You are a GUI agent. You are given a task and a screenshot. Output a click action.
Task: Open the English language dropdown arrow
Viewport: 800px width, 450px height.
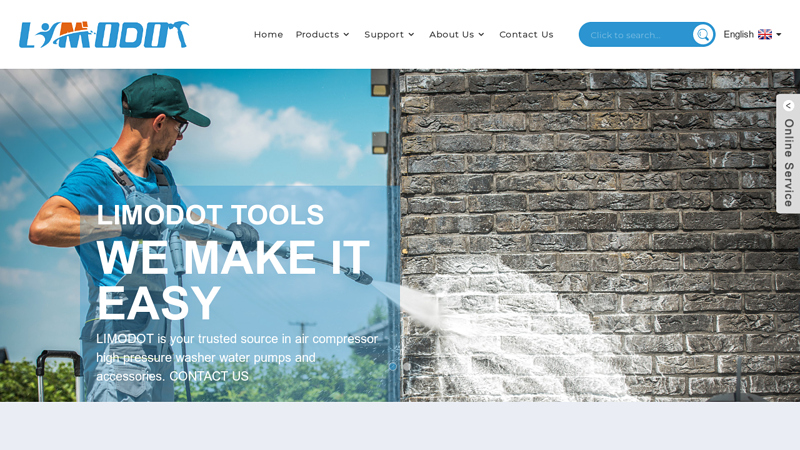point(779,35)
